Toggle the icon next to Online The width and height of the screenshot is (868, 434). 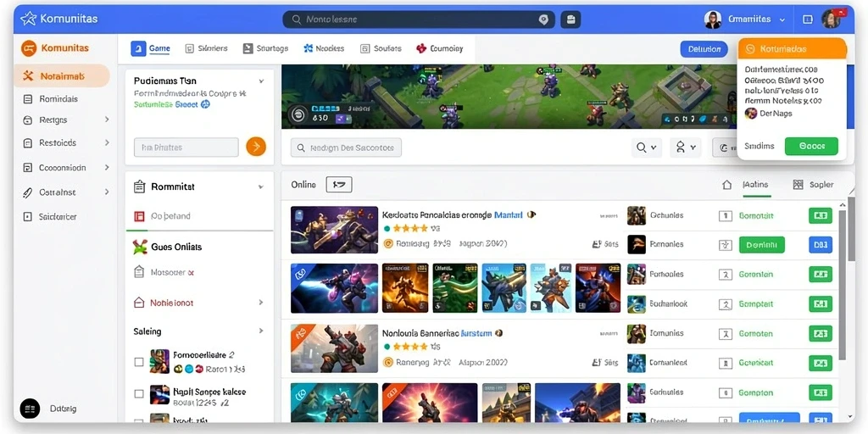click(339, 185)
